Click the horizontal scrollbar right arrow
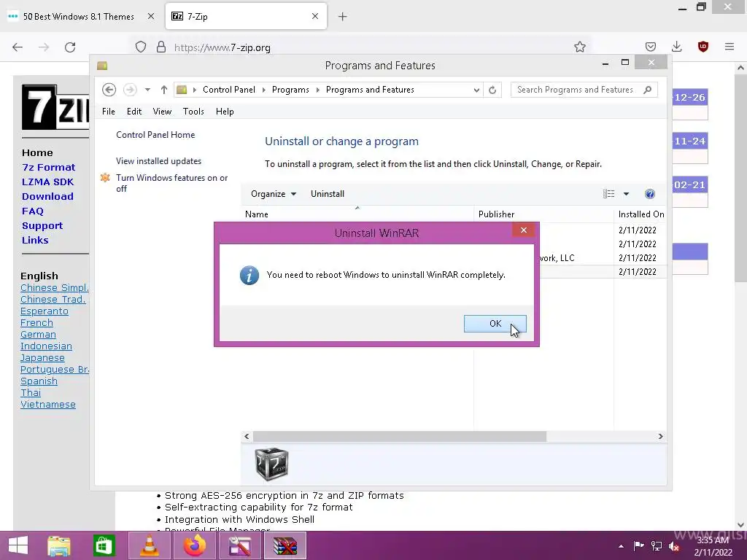 coord(661,436)
